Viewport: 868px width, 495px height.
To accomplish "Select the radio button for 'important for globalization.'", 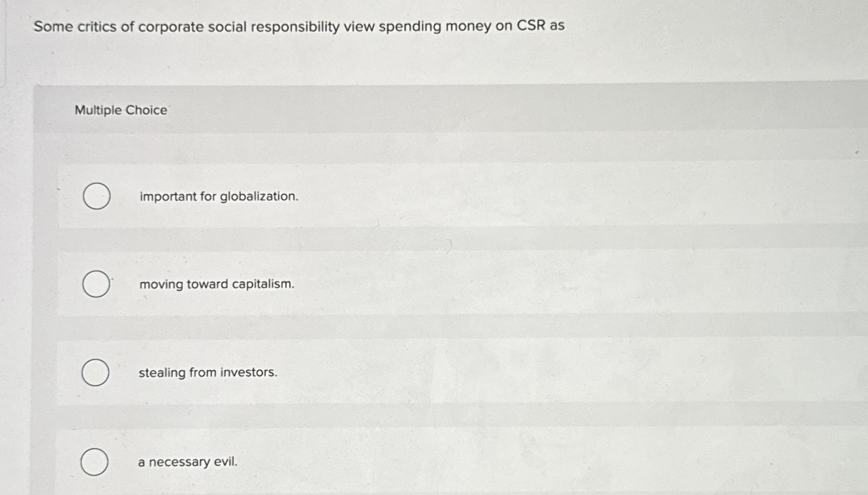I will click(x=96, y=196).
